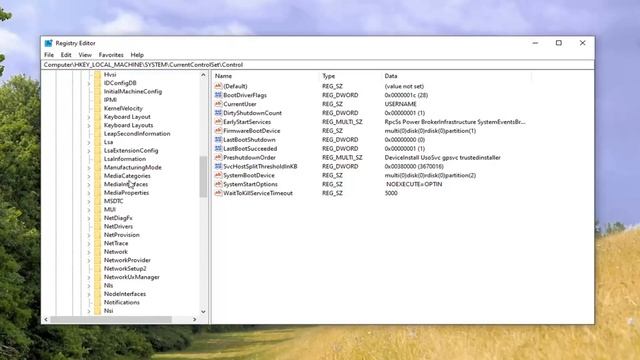The height and width of the screenshot is (360, 640).
Task: Expand the NetworkUxManager key
Action: [89, 278]
